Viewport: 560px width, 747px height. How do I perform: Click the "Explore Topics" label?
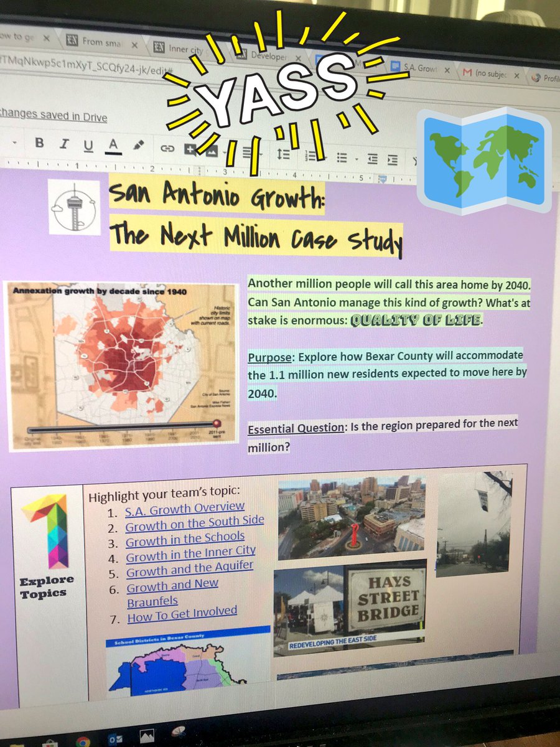47,587
